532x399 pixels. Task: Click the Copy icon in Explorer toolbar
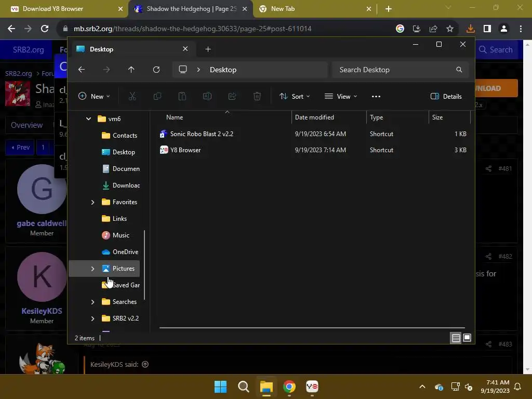(157, 96)
